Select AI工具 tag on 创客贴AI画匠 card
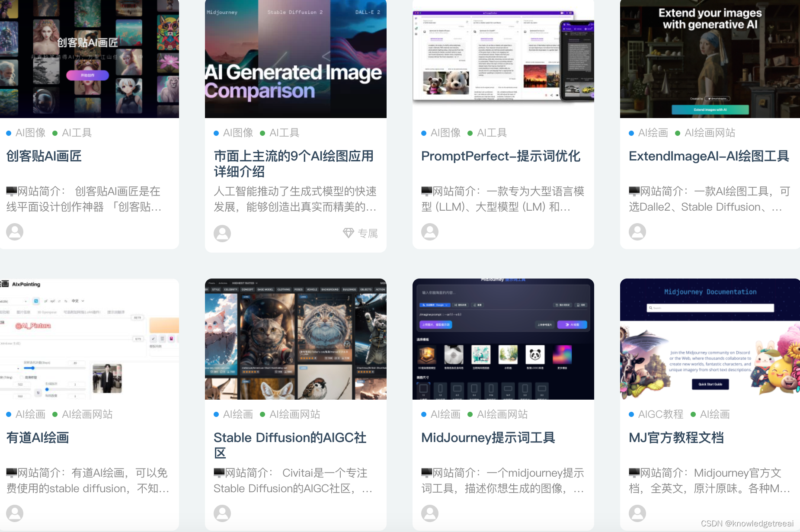 77,133
